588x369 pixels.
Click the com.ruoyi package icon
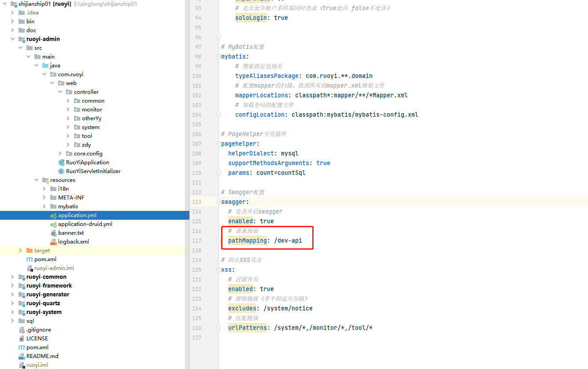pyautogui.click(x=53, y=74)
